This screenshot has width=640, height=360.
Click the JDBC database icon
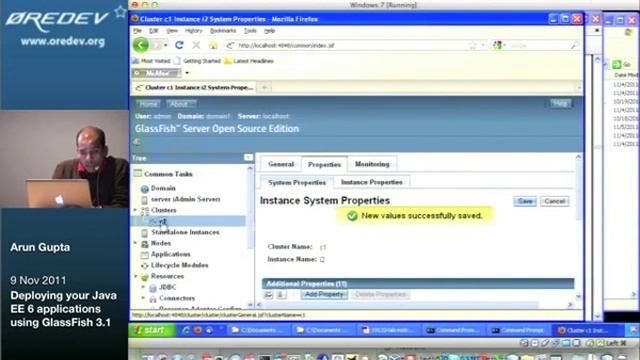(x=153, y=288)
